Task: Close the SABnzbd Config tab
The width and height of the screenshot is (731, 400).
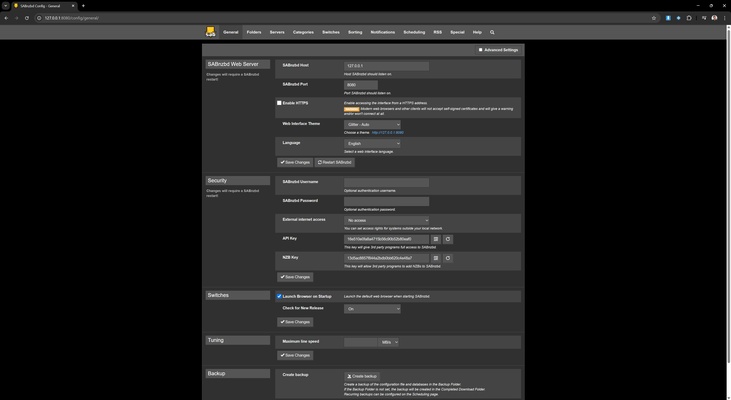Action: pos(73,6)
